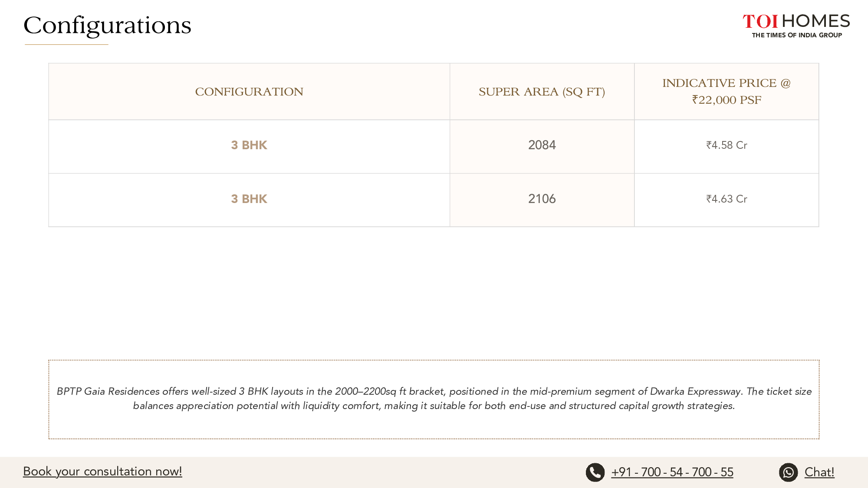Screen dimensions: 868x488
Task: Click the ₹4.58 Cr price cell
Action: [727, 145]
